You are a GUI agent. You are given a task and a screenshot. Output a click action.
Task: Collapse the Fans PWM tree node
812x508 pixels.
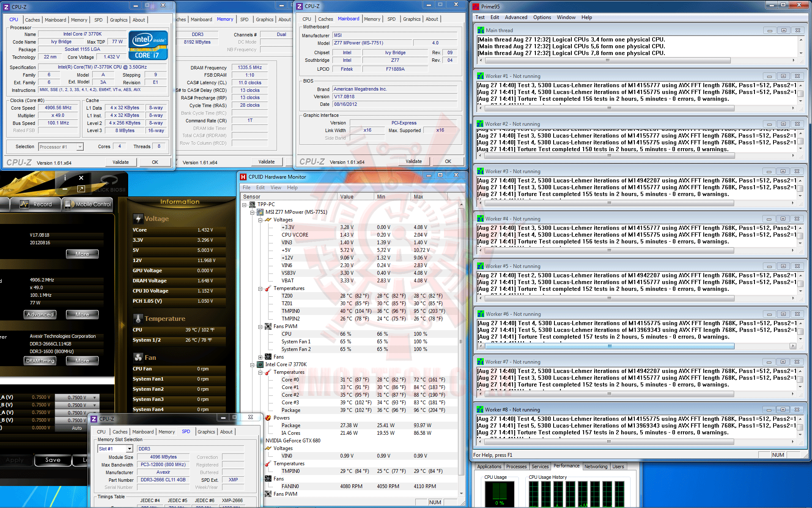point(261,326)
